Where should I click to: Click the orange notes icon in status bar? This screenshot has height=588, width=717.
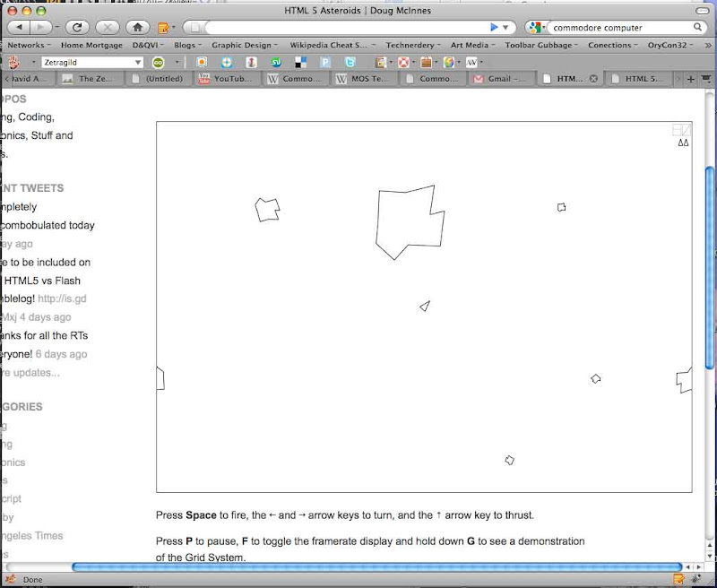(679, 579)
